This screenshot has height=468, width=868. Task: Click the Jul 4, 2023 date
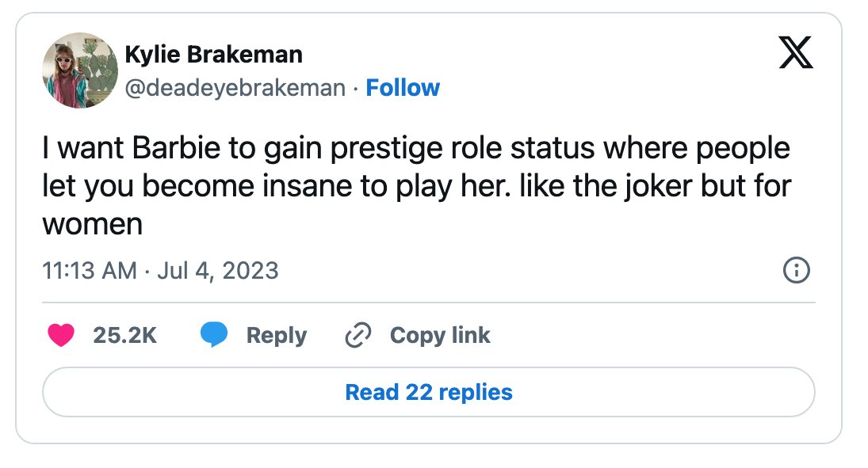(x=217, y=271)
